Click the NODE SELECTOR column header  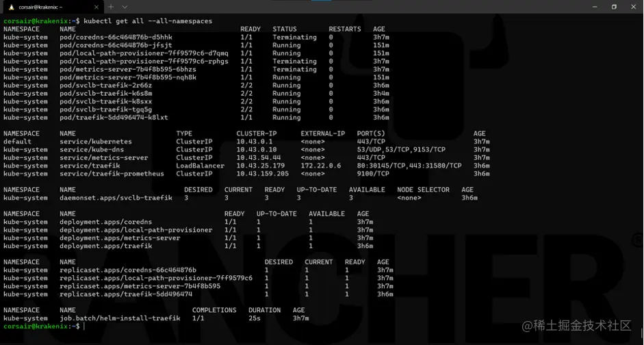pyautogui.click(x=423, y=190)
